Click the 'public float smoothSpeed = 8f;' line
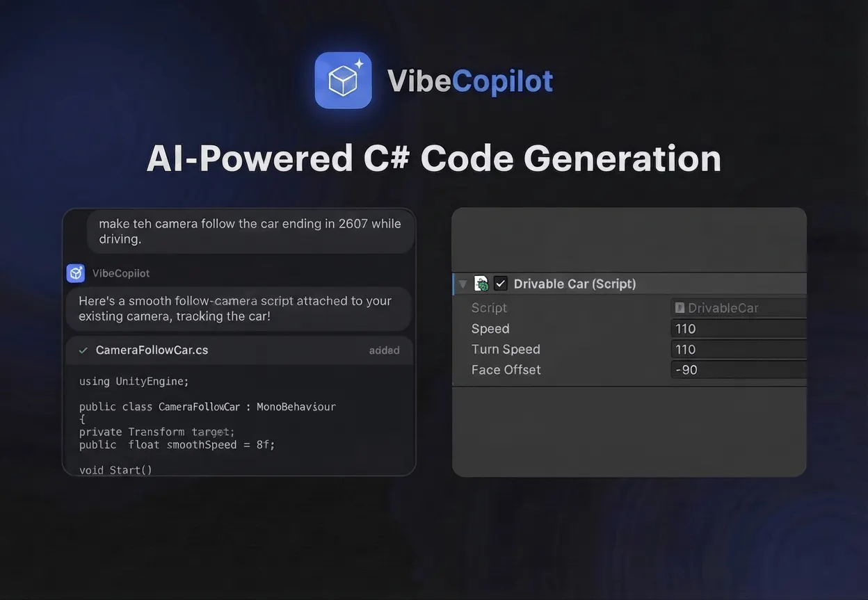This screenshot has height=600, width=868. coord(177,445)
